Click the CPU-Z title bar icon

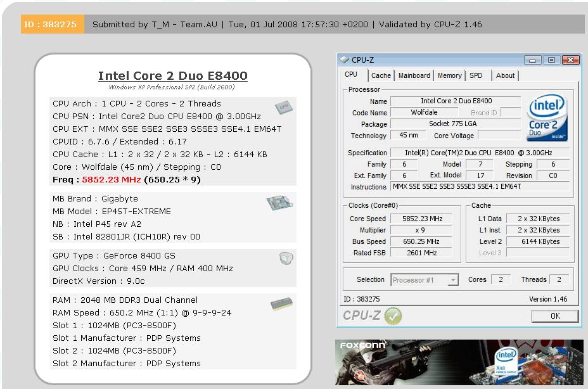pos(344,60)
